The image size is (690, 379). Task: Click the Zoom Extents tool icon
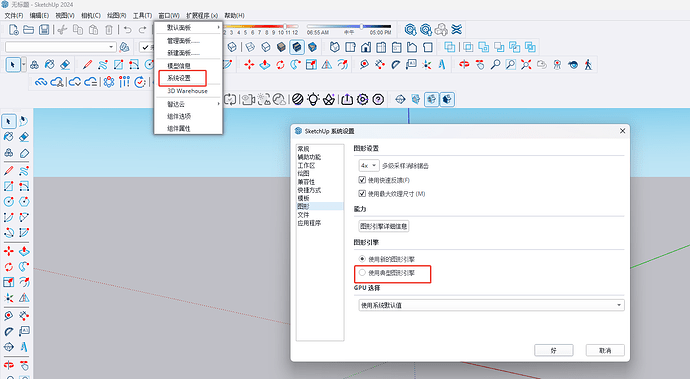(x=526, y=65)
